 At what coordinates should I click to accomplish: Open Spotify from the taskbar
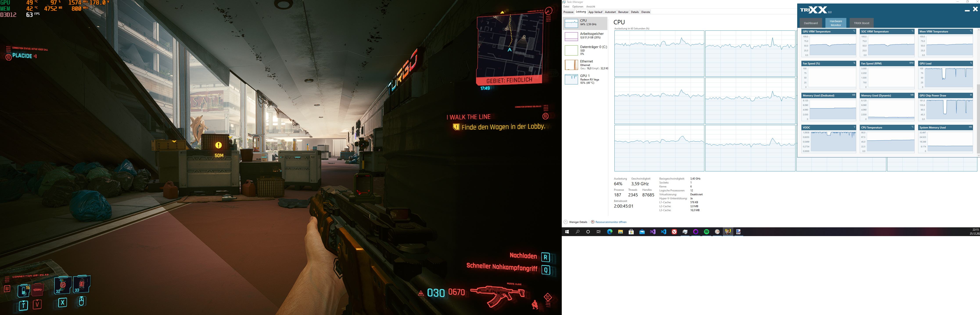point(706,232)
